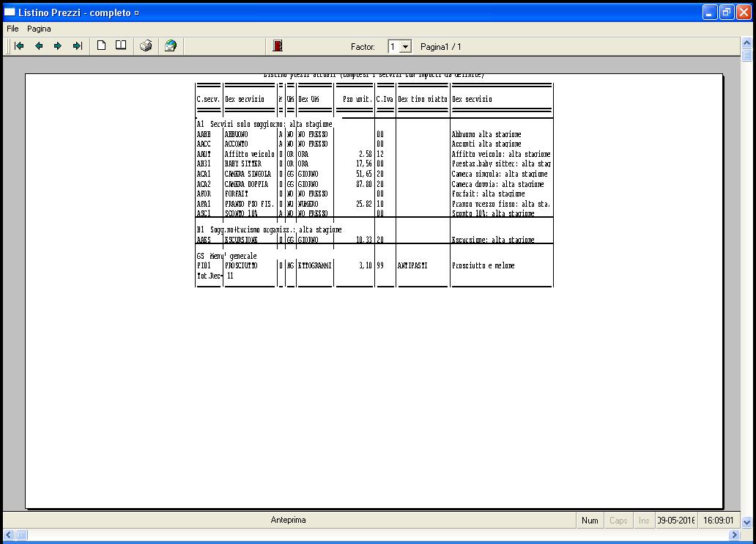Click the Caps indicator in status bar
The height and width of the screenshot is (544, 756).
pyautogui.click(x=618, y=521)
